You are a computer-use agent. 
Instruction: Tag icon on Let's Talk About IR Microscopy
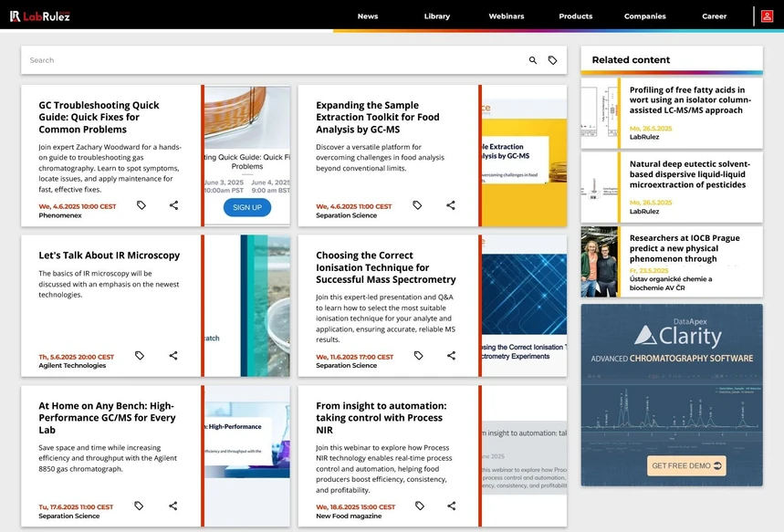(140, 356)
